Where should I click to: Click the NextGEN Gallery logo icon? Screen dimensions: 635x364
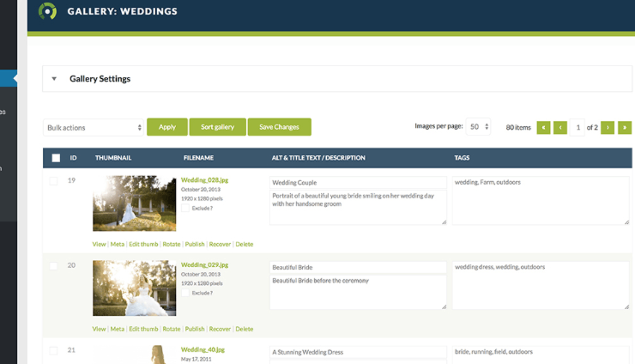coord(48,11)
